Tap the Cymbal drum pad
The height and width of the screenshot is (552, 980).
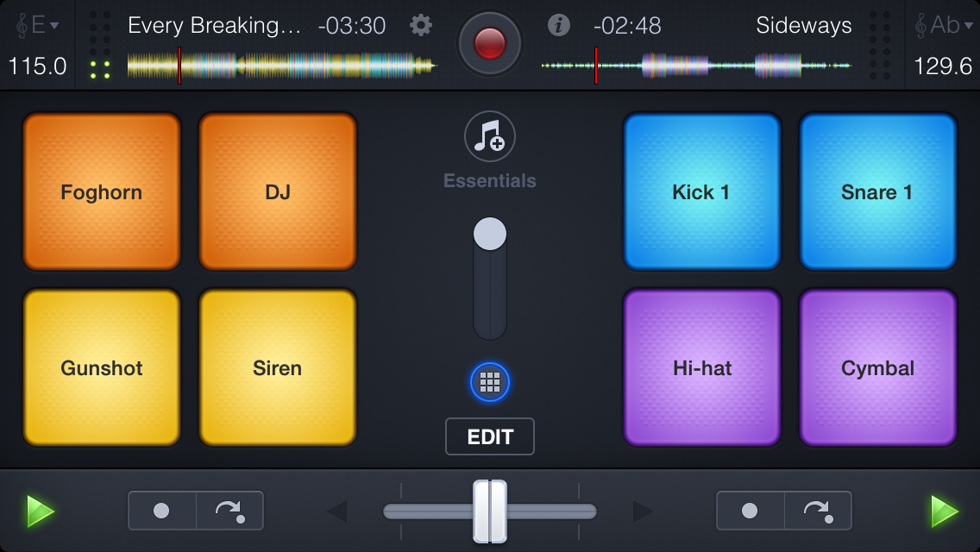click(877, 367)
